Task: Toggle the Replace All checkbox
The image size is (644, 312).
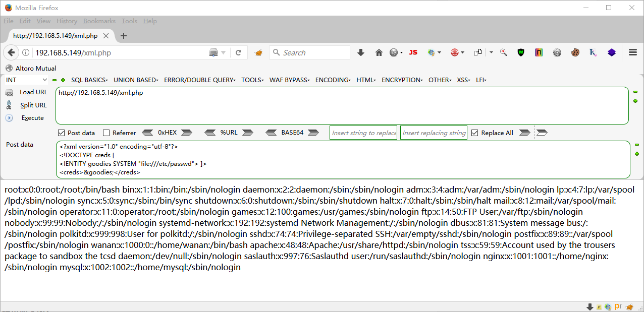Action: point(474,133)
